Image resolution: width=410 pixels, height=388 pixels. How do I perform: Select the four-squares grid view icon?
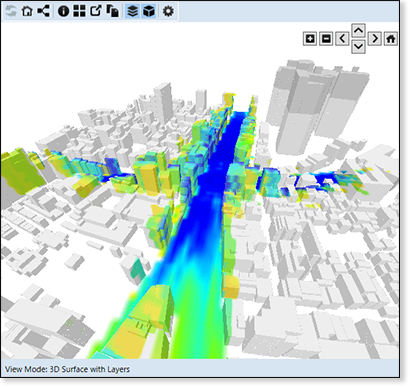point(79,11)
